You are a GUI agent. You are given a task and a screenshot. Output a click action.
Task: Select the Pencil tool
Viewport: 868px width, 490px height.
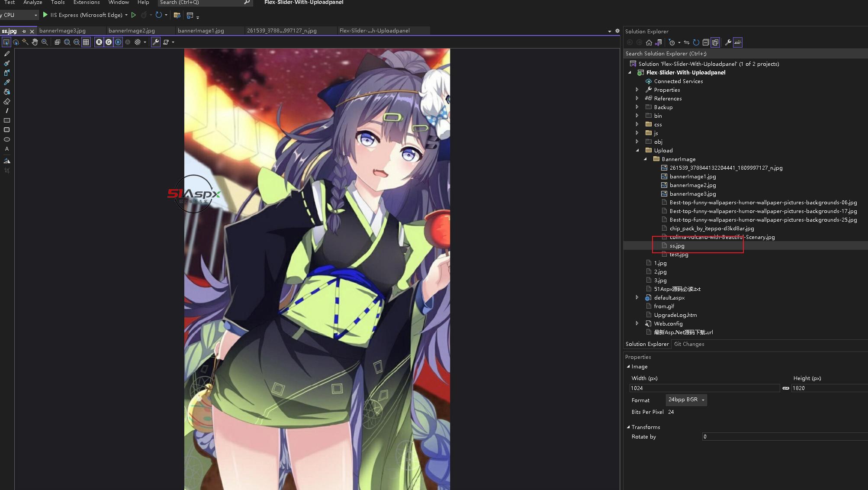coord(7,54)
